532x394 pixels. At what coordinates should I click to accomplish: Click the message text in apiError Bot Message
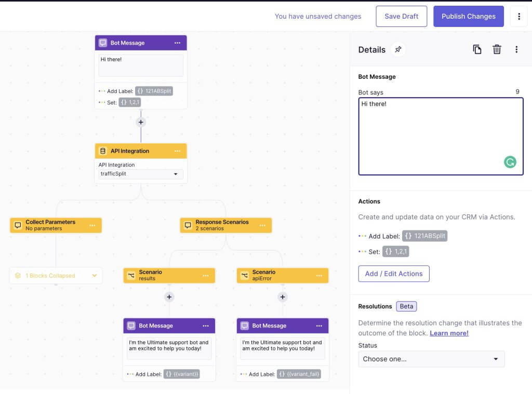click(x=282, y=346)
